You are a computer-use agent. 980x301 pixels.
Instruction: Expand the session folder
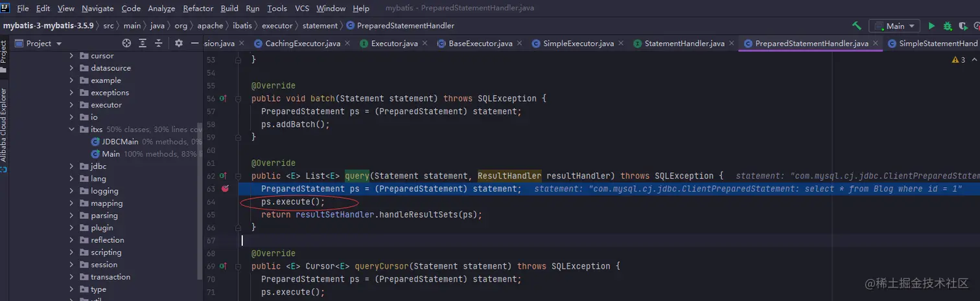(x=72, y=265)
